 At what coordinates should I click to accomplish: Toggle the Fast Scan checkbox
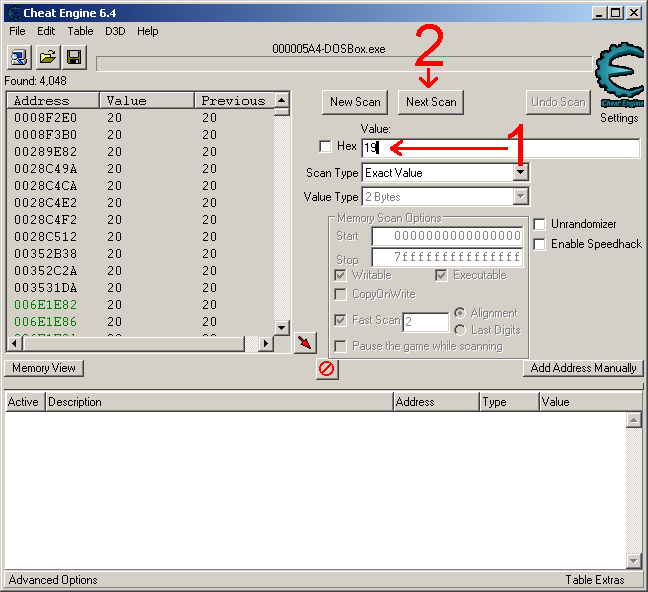340,320
